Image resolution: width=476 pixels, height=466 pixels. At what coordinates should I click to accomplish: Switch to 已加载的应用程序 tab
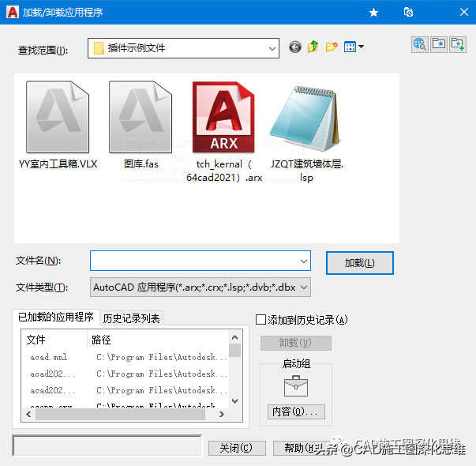[56, 318]
